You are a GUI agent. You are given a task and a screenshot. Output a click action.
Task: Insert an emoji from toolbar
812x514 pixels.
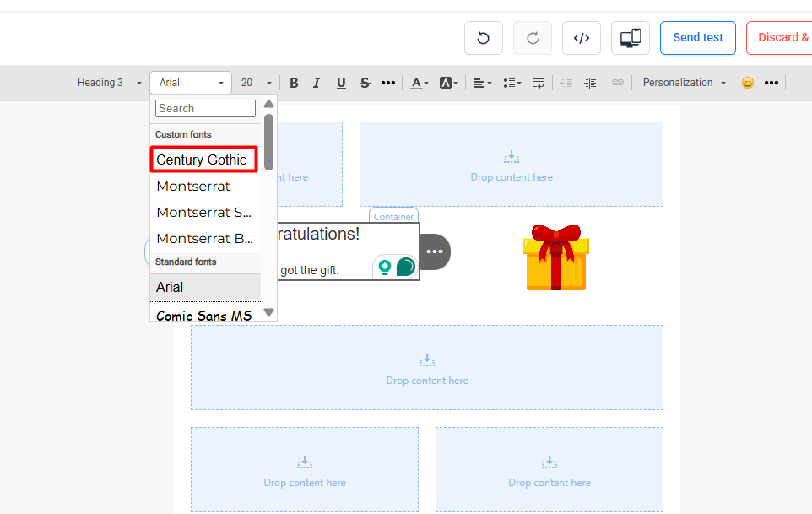(x=747, y=83)
